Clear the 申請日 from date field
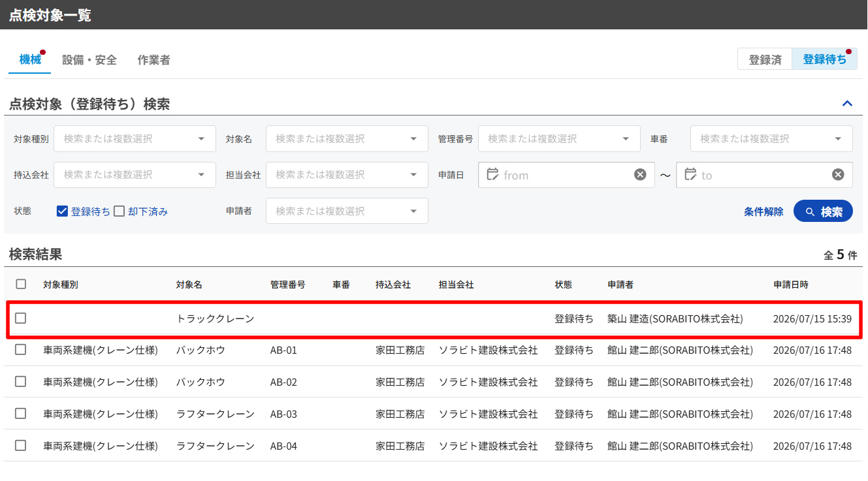Viewport: 868px width, 481px height. [640, 175]
